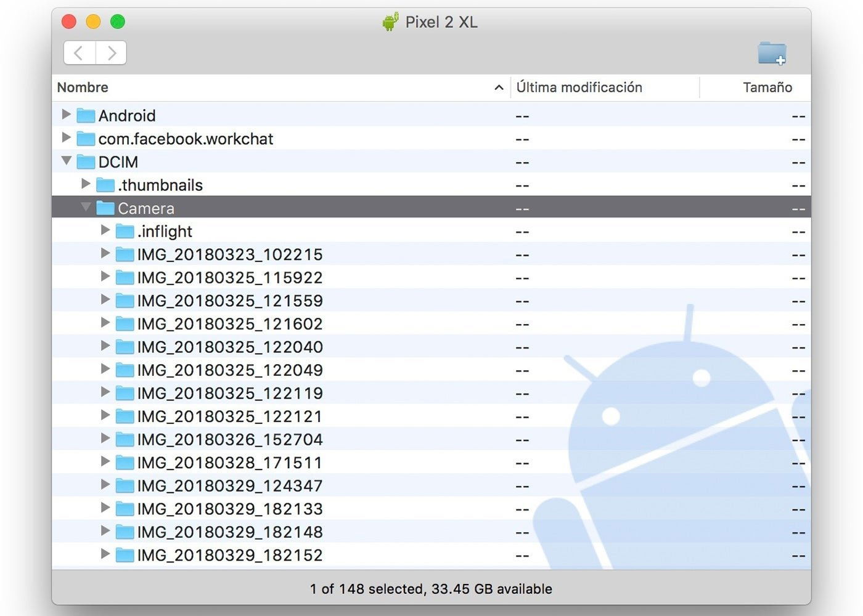Click the Pixel 2 XL window title
Viewport: 863px width, 616px height.
coord(441,22)
